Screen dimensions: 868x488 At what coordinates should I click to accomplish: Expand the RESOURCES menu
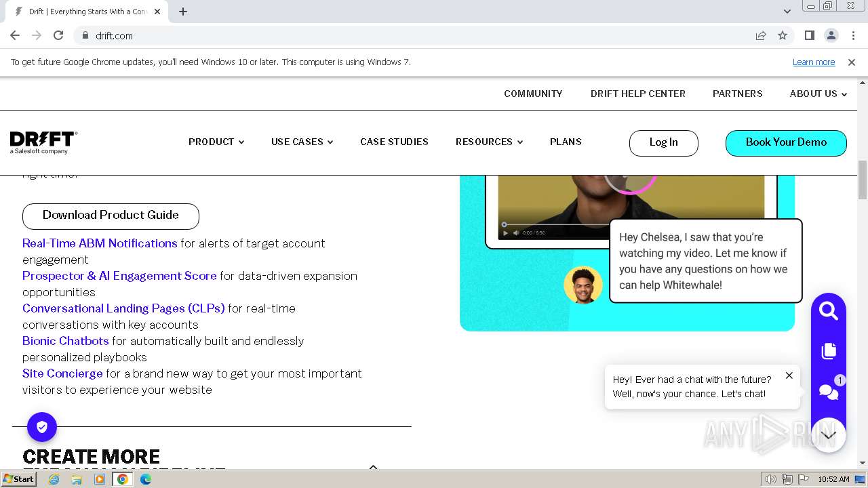pyautogui.click(x=489, y=142)
